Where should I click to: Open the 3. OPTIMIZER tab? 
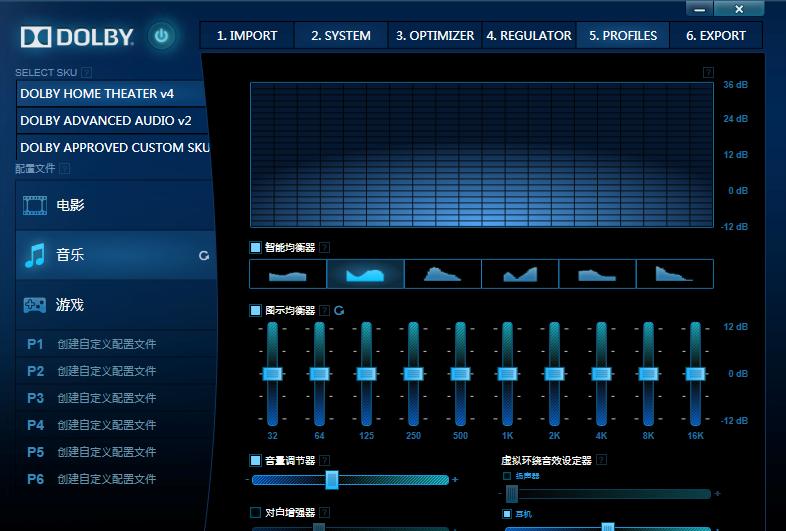pos(435,36)
